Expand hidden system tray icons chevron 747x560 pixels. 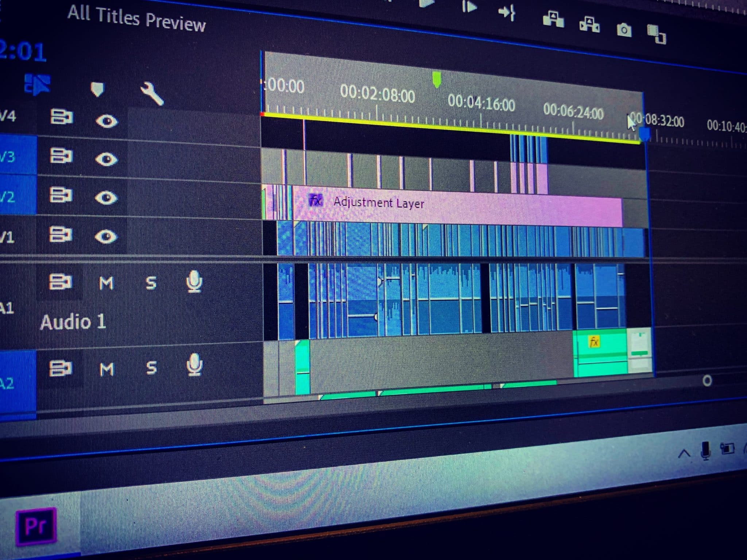point(684,454)
